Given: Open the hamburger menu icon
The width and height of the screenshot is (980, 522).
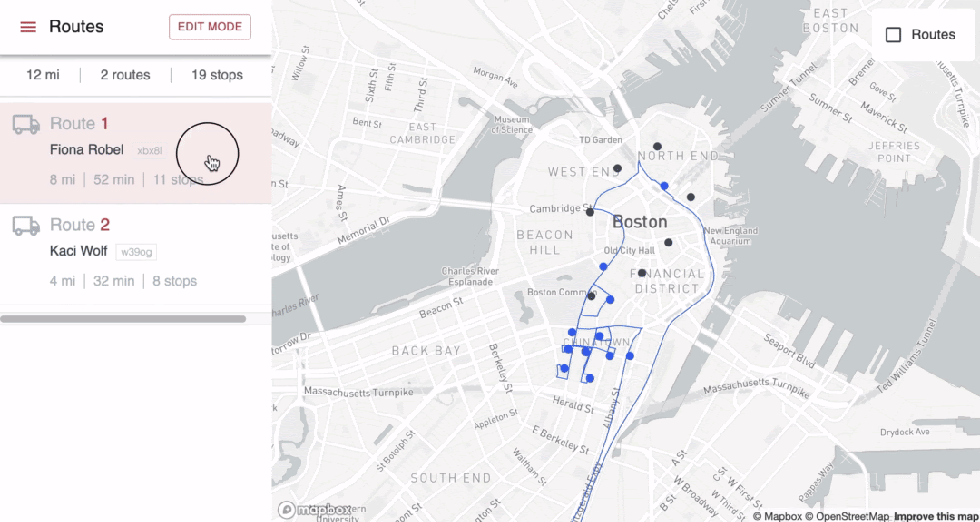Looking at the screenshot, I should point(28,27).
